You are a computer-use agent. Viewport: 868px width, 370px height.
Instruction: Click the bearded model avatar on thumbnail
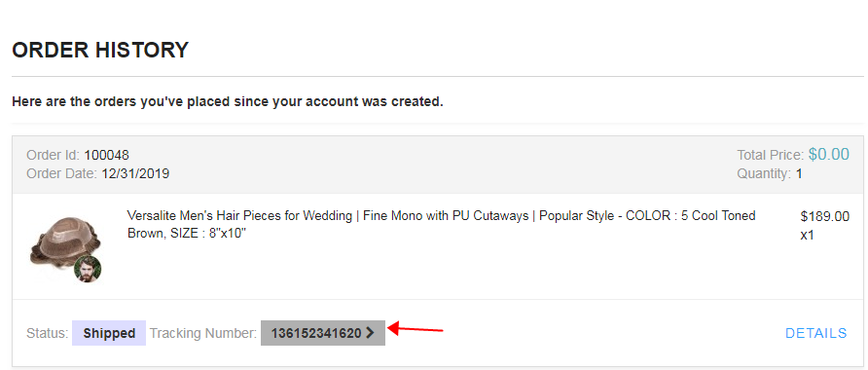click(88, 270)
